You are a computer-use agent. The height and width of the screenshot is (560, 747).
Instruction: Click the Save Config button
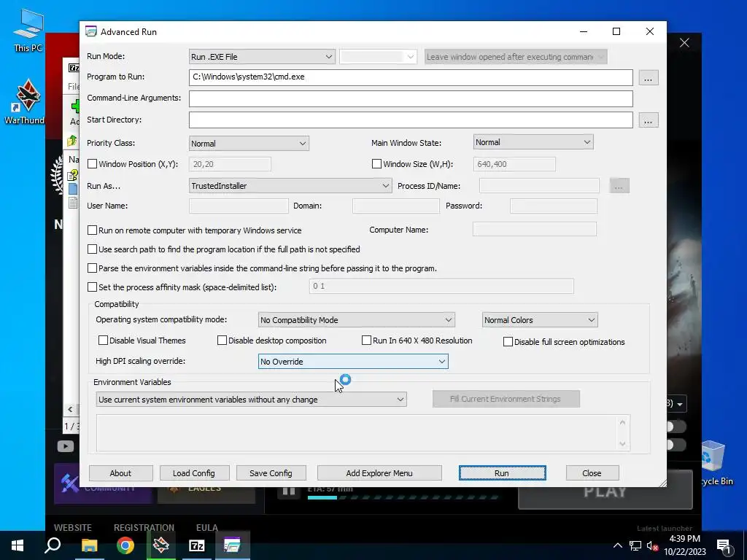click(271, 473)
